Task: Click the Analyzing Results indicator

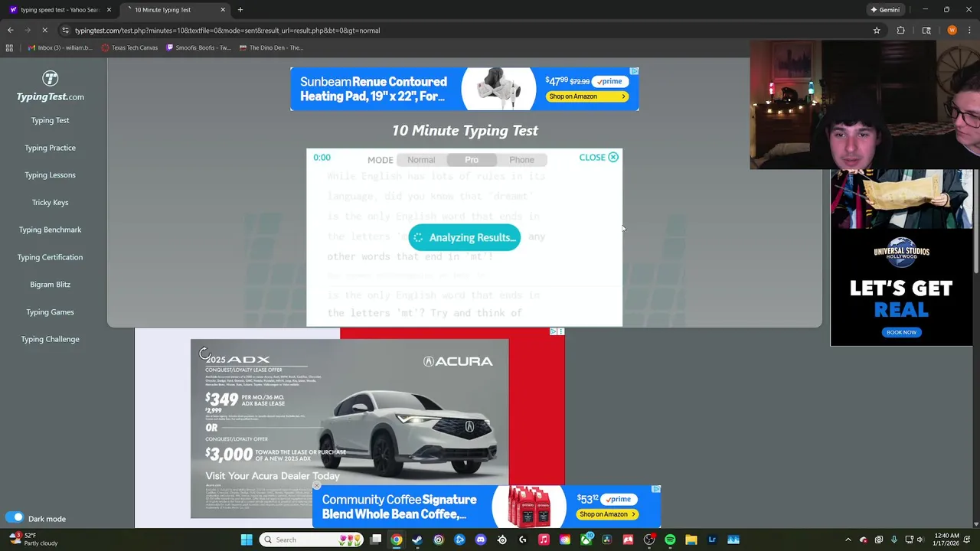Action: point(464,237)
